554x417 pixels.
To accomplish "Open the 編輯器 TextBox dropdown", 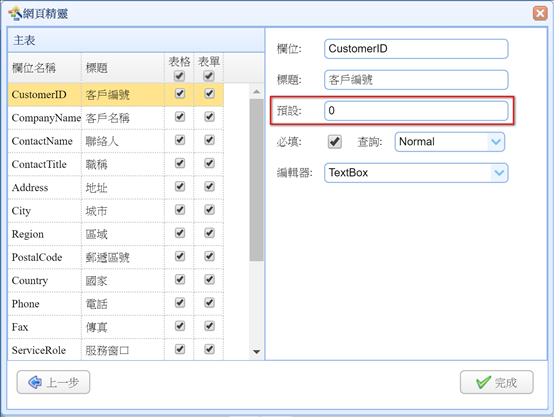I will click(x=416, y=173).
